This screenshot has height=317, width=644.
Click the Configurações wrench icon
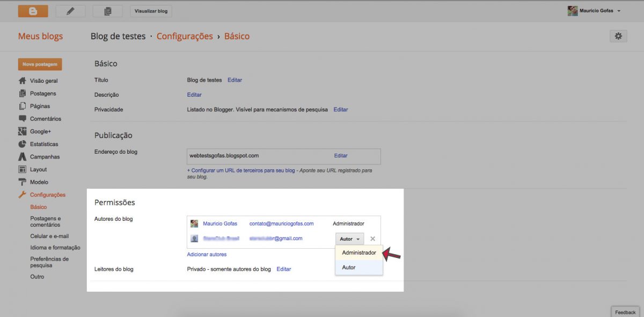pyautogui.click(x=23, y=194)
